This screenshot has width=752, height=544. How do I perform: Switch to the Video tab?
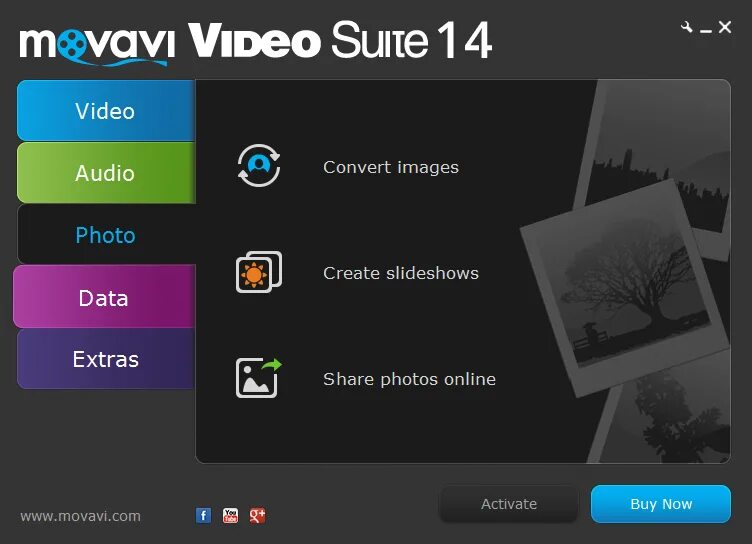point(106,110)
